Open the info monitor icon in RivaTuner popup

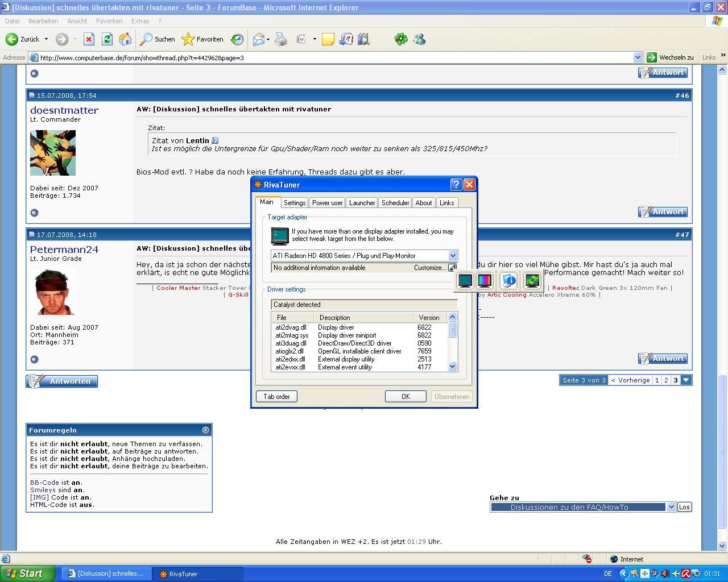(508, 280)
